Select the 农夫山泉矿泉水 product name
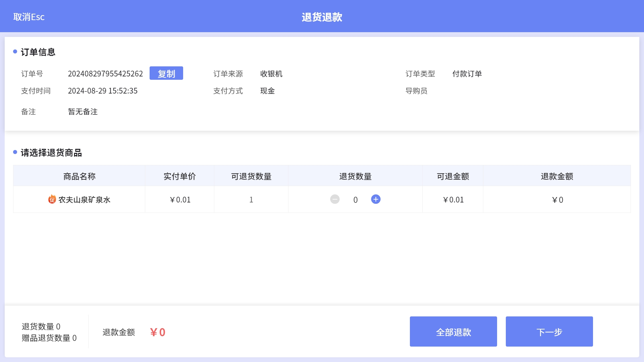The image size is (644, 362). (84, 200)
